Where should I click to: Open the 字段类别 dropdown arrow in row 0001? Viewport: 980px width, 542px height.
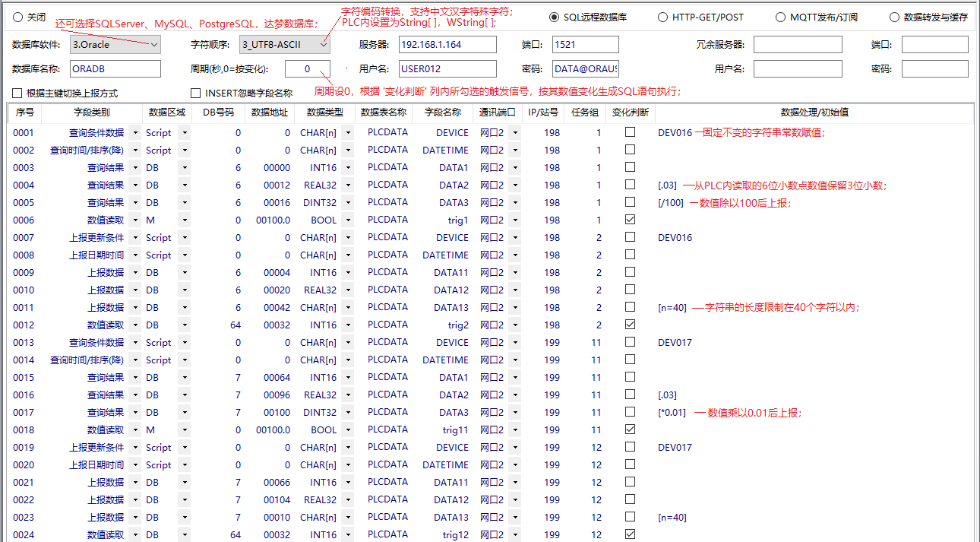[x=134, y=132]
